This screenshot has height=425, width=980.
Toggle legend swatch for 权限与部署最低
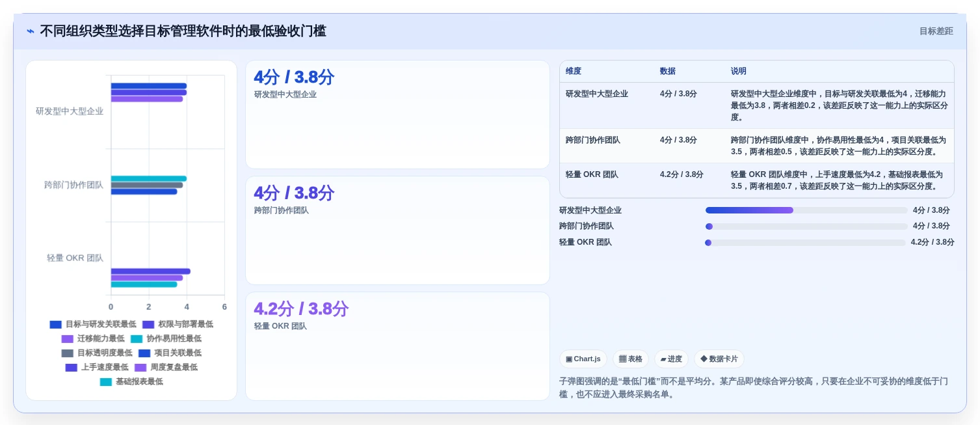148,324
